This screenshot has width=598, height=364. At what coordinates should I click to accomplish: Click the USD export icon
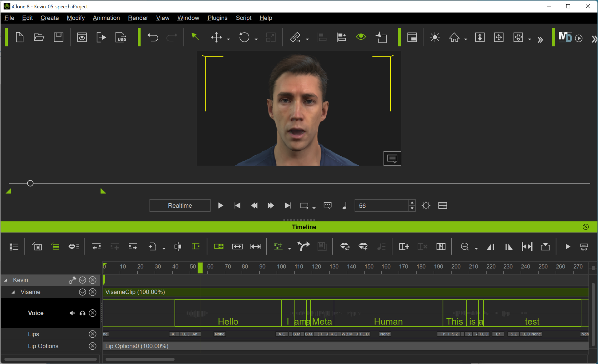point(121,37)
